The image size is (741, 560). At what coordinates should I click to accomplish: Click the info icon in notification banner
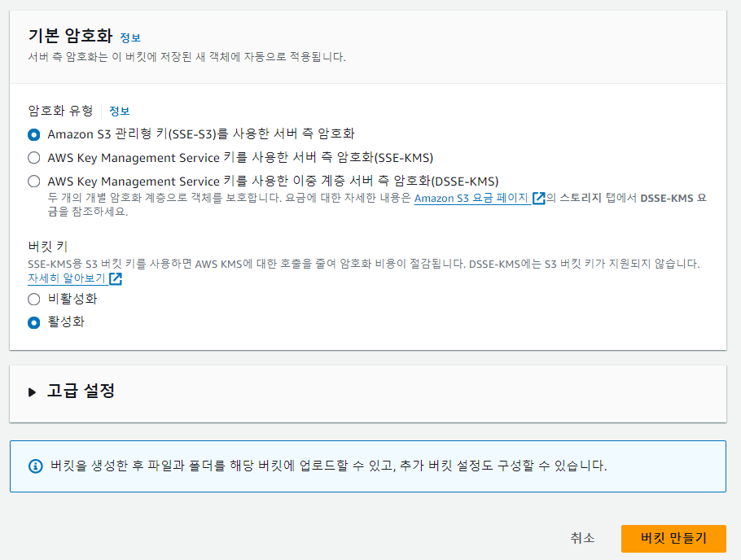pyautogui.click(x=36, y=466)
